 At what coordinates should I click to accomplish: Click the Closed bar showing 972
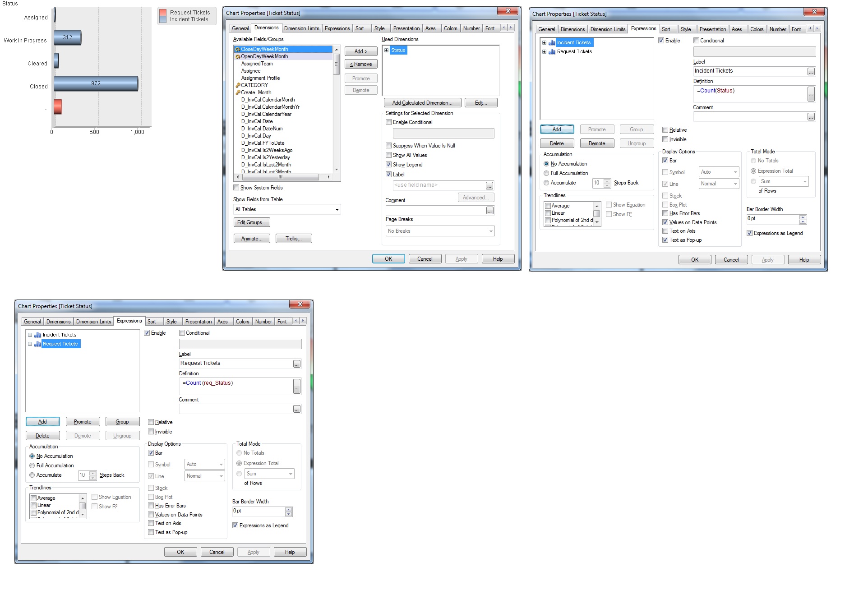(x=96, y=83)
